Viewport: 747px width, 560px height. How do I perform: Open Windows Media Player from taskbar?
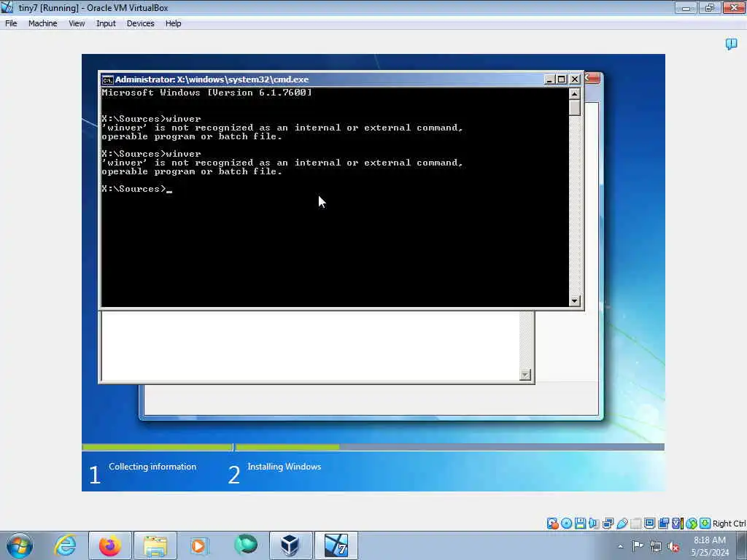click(x=199, y=545)
